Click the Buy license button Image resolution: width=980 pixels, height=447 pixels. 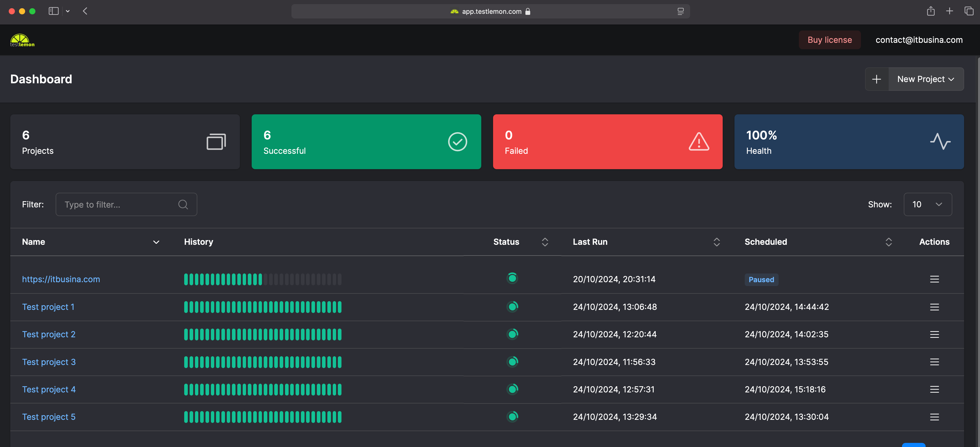coord(829,40)
